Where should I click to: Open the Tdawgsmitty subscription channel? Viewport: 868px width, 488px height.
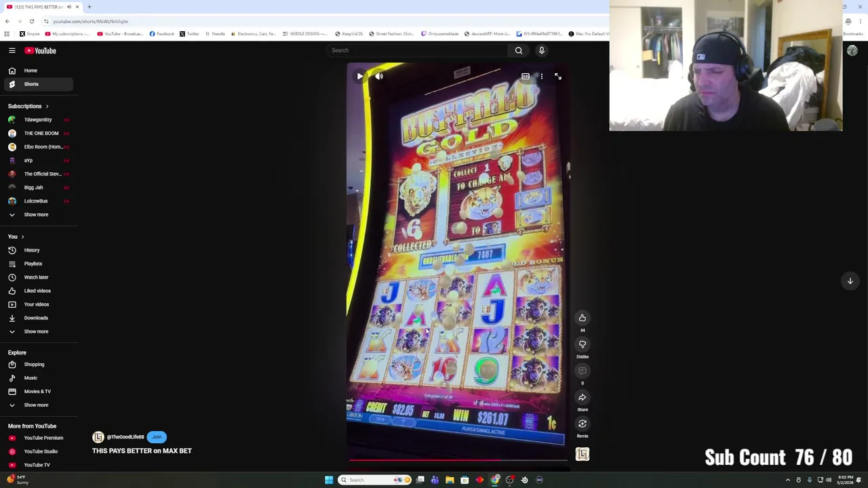coord(37,120)
